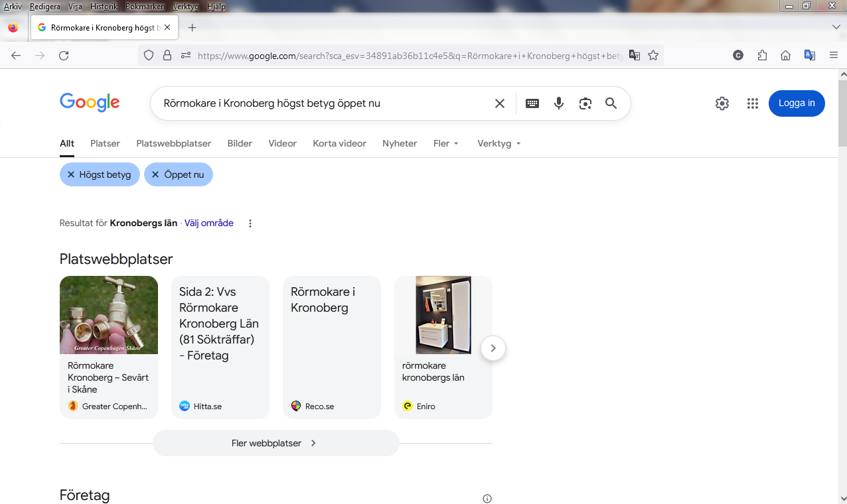The width and height of the screenshot is (847, 504).
Task: Reload the current page
Action: click(64, 56)
